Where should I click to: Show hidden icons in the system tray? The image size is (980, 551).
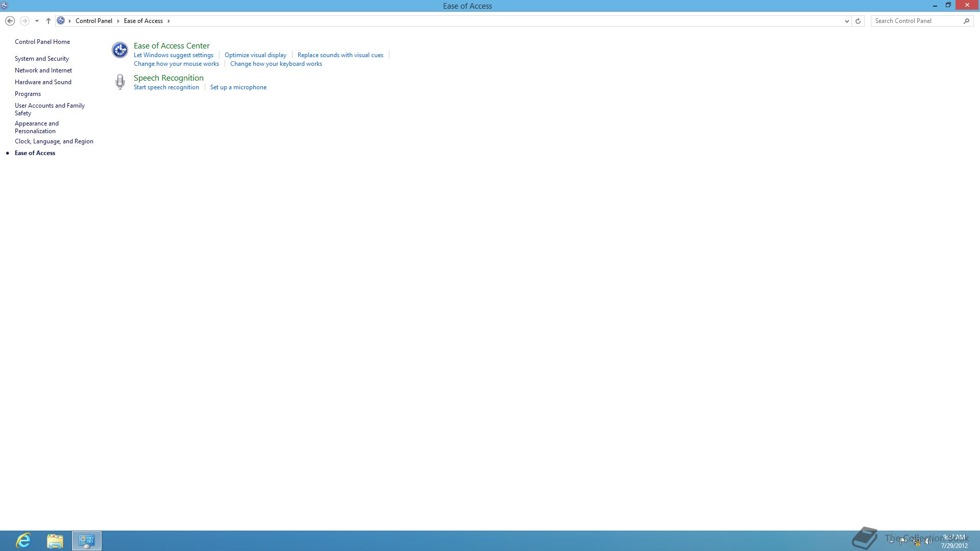pyautogui.click(x=891, y=542)
